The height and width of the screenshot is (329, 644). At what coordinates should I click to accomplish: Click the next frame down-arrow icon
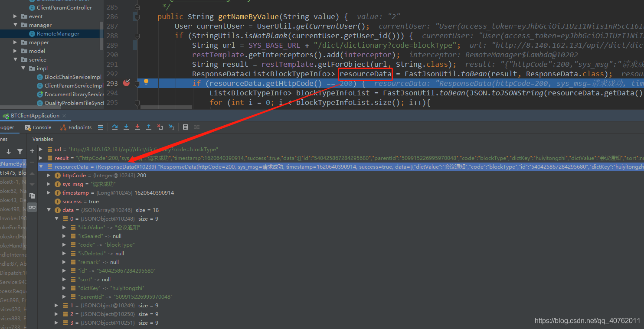(9, 152)
